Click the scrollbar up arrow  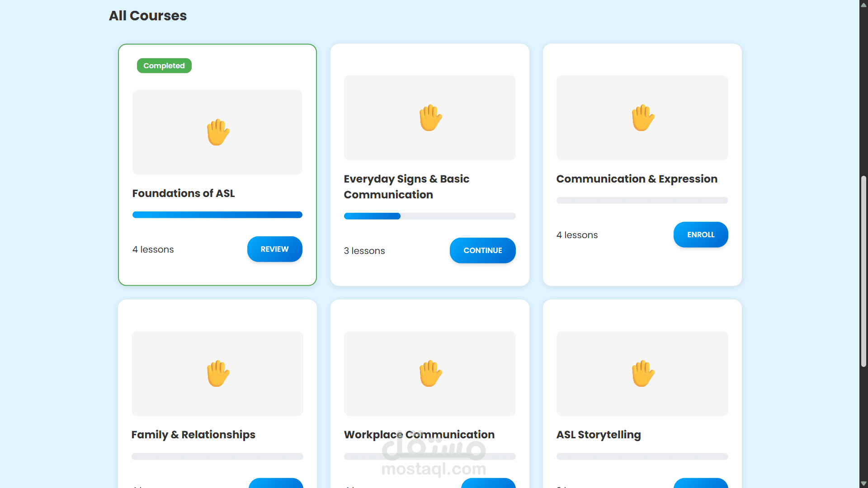pos(863,5)
